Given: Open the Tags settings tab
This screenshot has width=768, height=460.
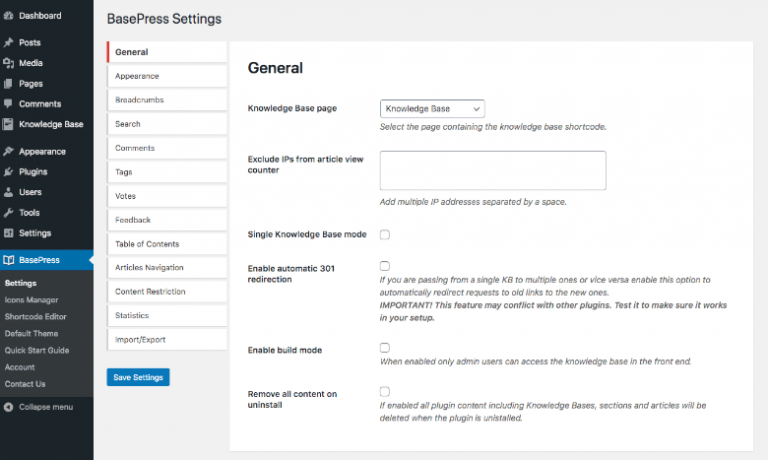Looking at the screenshot, I should coord(167,172).
